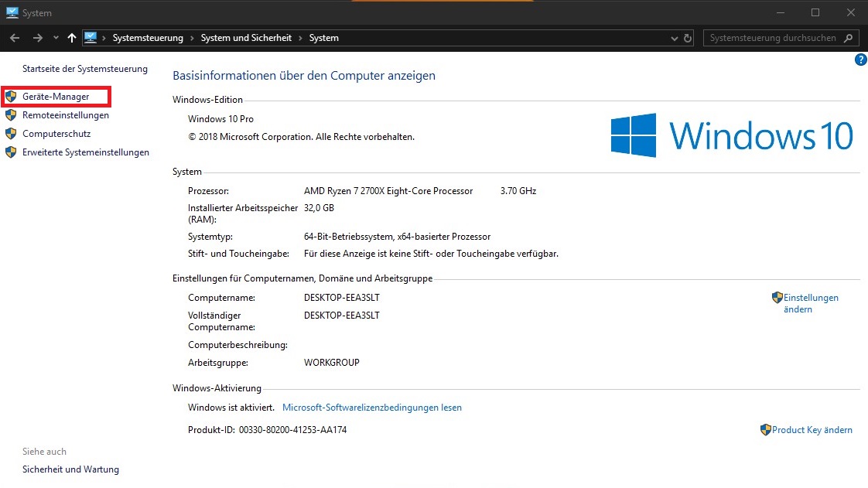Open Remoteeinstellungen link
Viewport: 868px width, 488px height.
click(65, 115)
